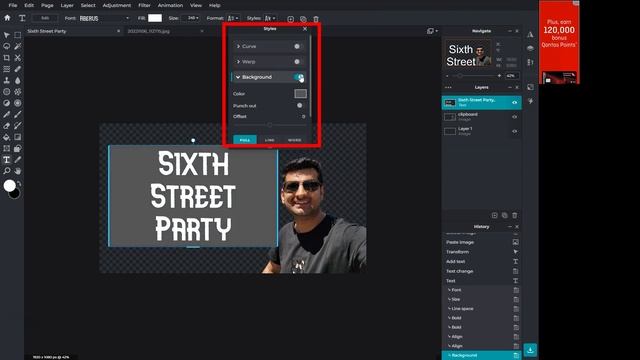The height and width of the screenshot is (360, 640).
Task: Expand the Curve section
Action: 238,47
